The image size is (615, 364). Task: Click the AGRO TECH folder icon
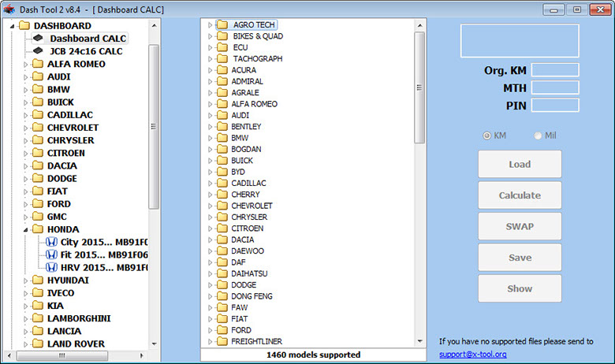tap(222, 25)
